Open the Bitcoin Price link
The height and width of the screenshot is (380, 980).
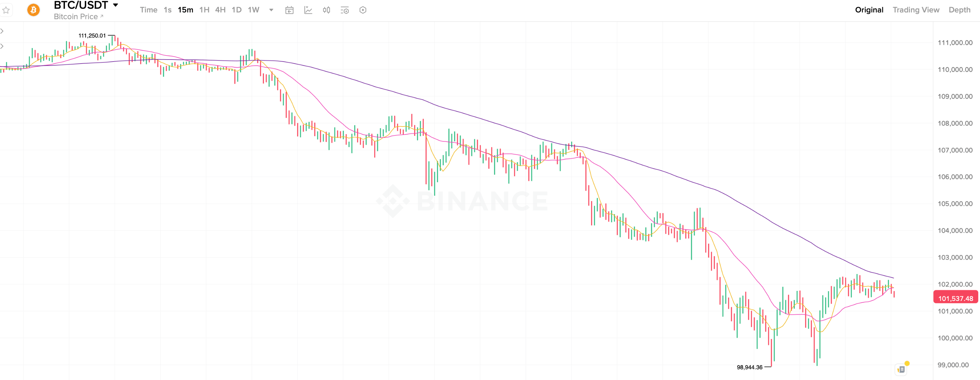coord(78,16)
